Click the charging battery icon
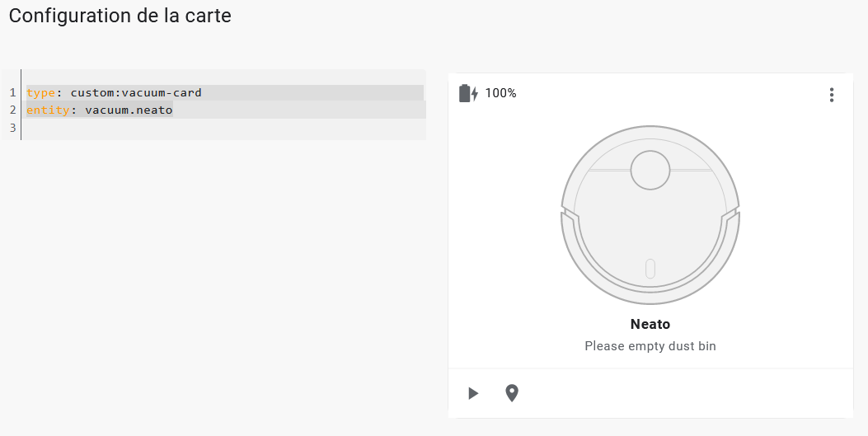This screenshot has width=868, height=436. pos(468,93)
